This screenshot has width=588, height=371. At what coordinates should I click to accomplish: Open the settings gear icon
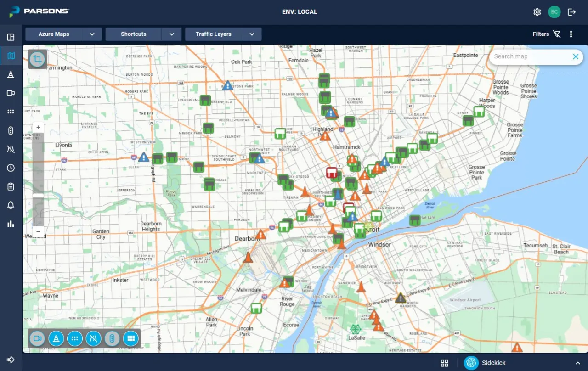(537, 12)
